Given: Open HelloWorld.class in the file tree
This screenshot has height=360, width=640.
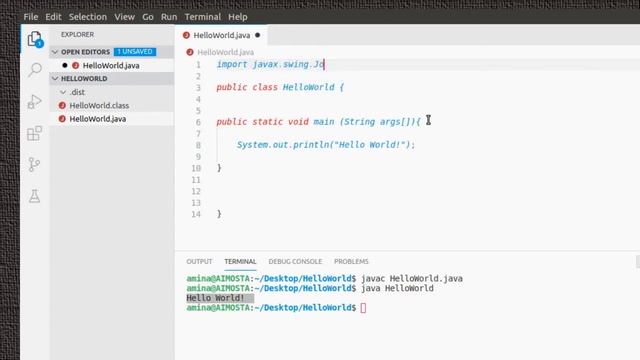Looking at the screenshot, I should [x=99, y=105].
